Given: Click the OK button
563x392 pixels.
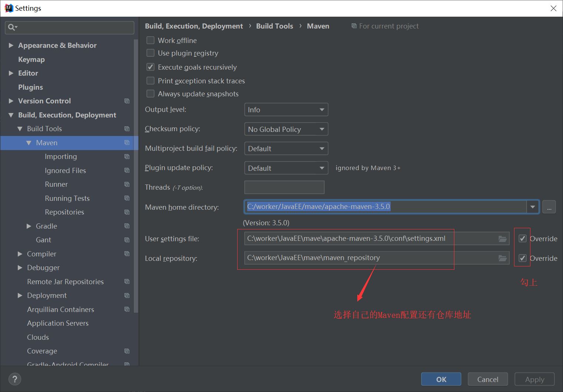Looking at the screenshot, I should (441, 379).
